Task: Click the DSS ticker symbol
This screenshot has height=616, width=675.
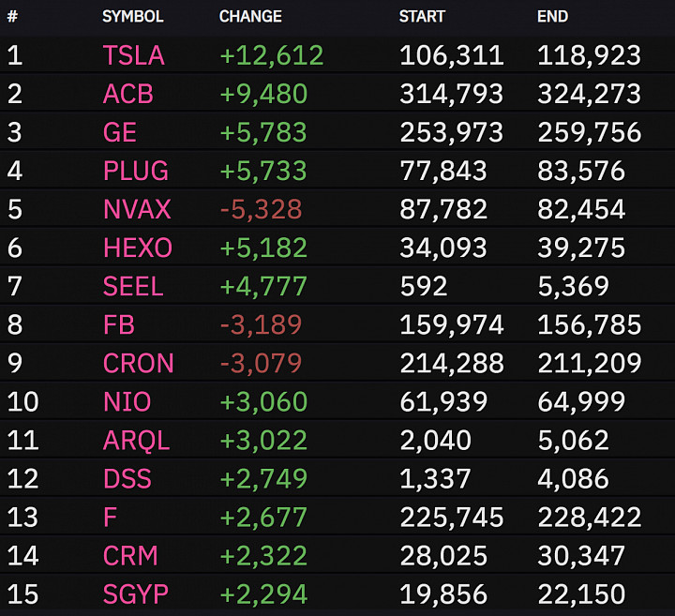Action: [127, 479]
